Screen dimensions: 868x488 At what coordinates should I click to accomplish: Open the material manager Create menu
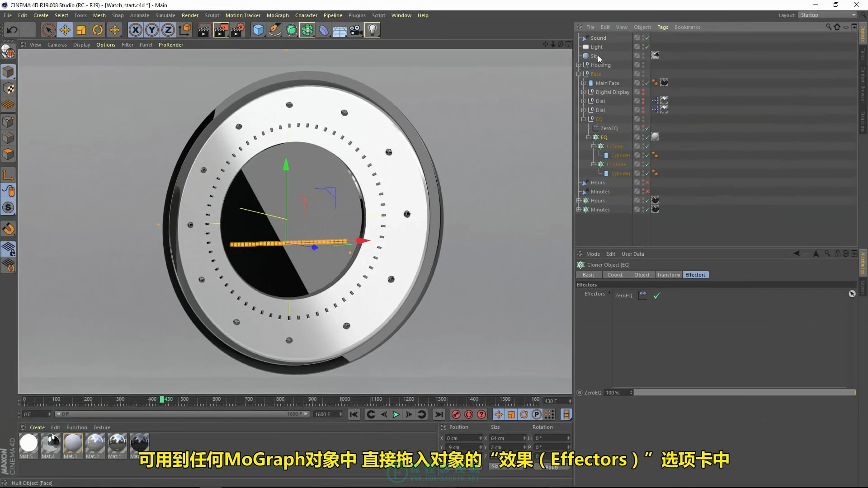click(37, 427)
